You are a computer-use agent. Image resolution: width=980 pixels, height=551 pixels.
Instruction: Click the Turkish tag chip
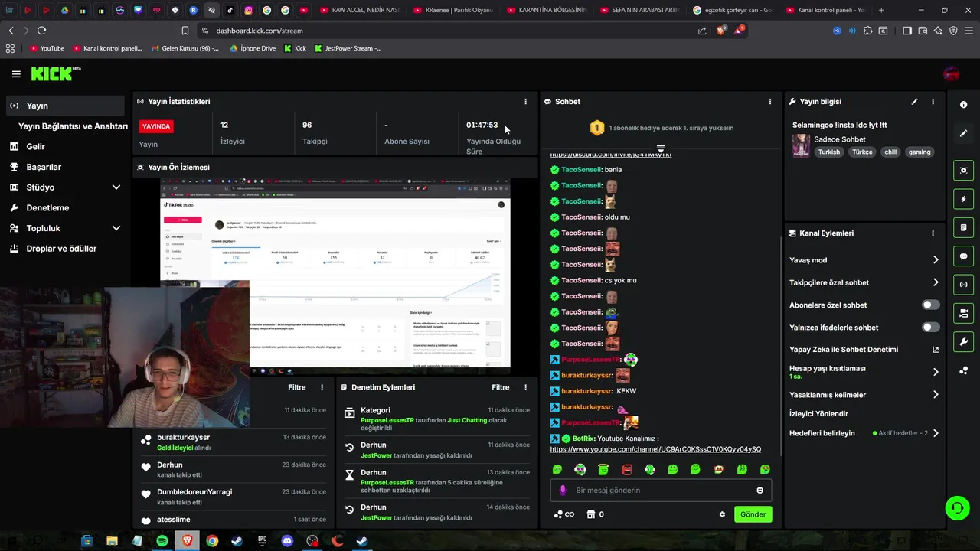(x=828, y=152)
